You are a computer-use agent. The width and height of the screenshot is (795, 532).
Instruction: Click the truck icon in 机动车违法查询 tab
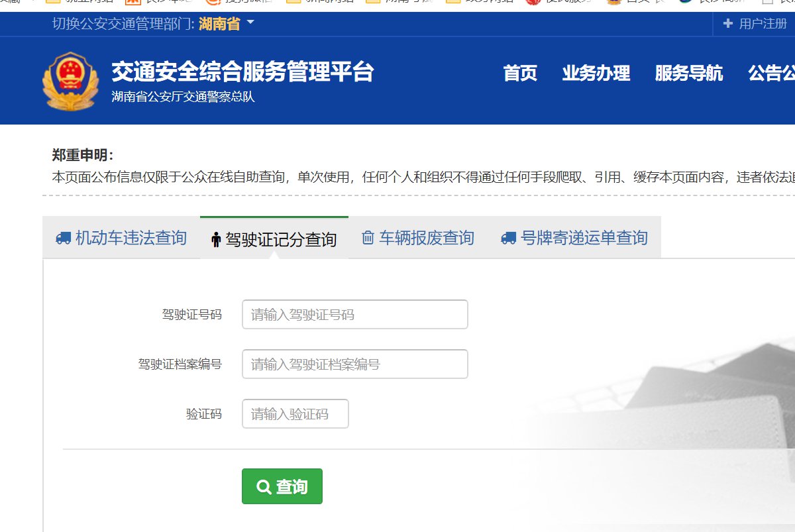[x=64, y=239]
